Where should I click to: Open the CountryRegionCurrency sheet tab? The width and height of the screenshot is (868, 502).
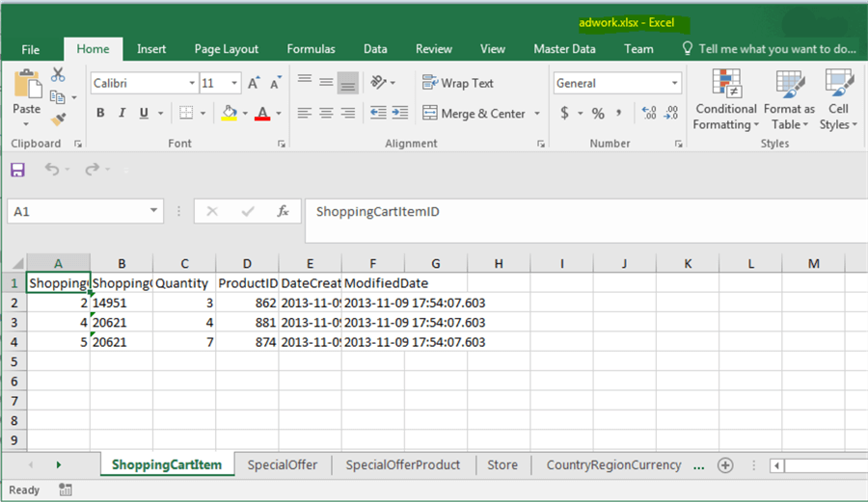(x=613, y=465)
